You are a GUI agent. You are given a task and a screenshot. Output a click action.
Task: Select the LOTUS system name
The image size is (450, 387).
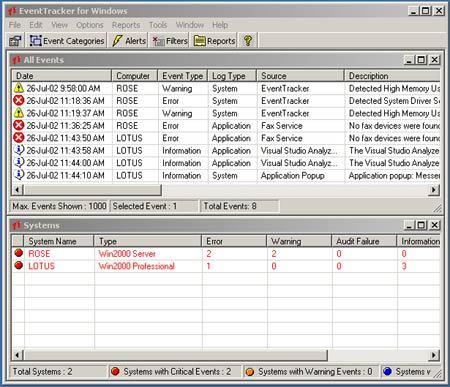(x=41, y=266)
